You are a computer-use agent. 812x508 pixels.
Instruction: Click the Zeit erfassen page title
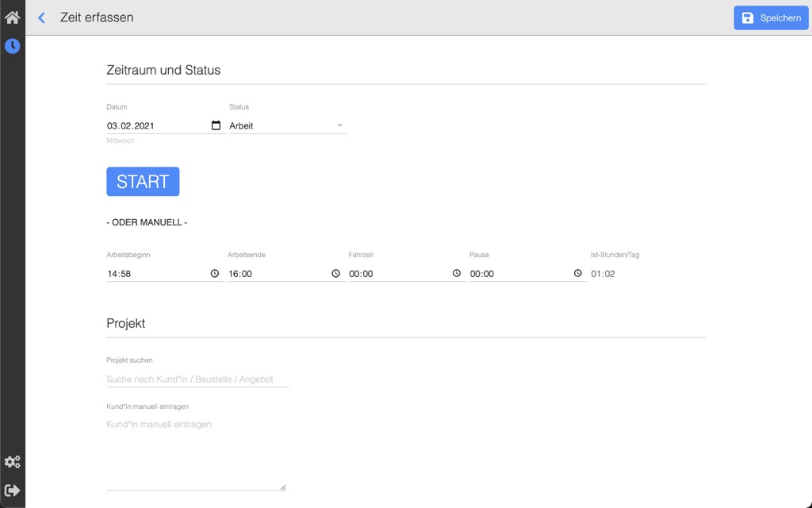coord(97,17)
